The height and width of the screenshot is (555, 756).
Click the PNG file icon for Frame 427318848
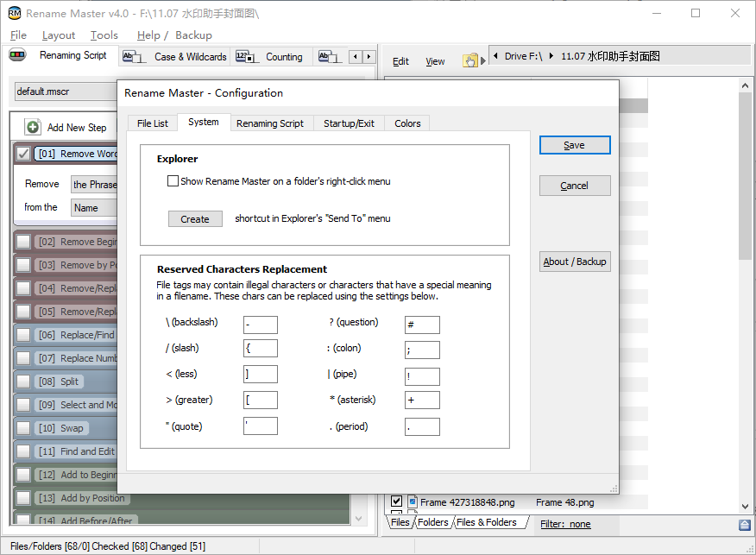[x=413, y=501]
